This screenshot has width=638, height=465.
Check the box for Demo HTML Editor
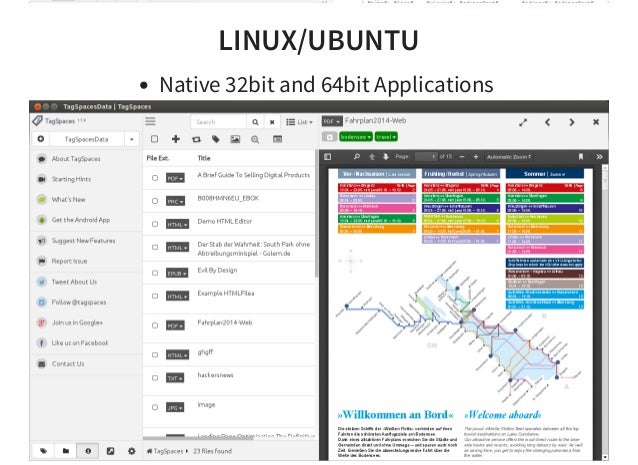click(155, 223)
